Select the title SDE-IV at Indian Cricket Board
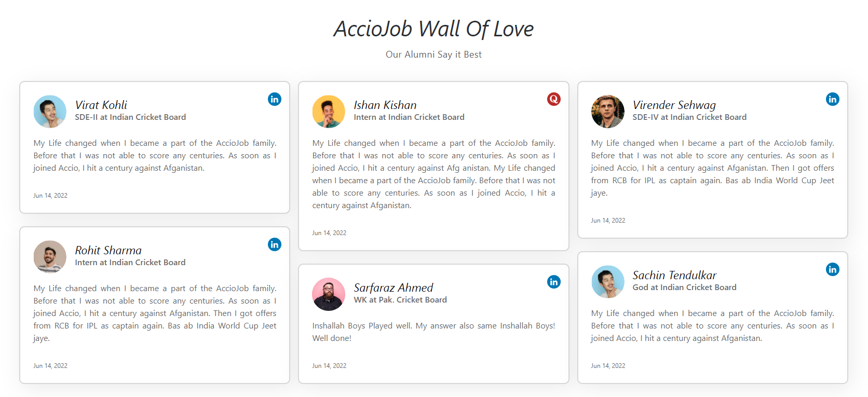 689,117
